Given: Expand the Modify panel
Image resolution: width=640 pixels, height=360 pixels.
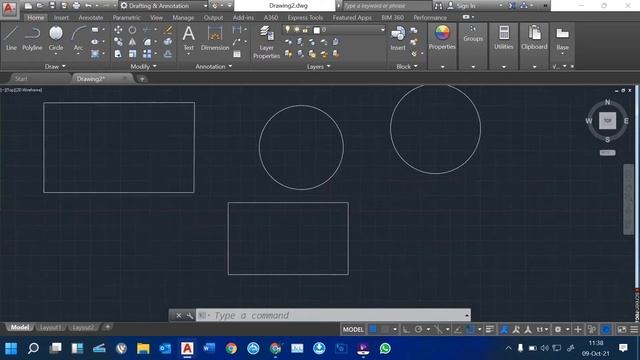Looking at the screenshot, I should 143,66.
